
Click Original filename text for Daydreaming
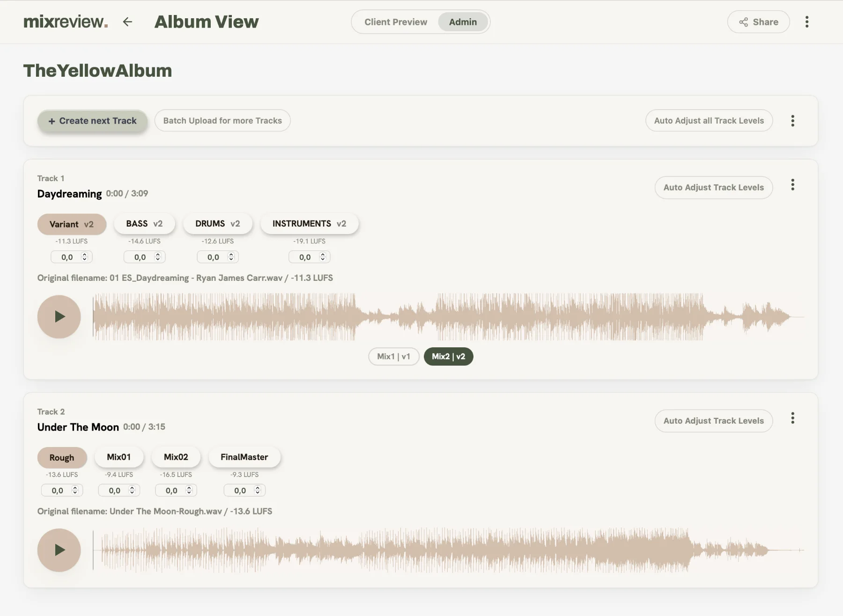click(185, 278)
